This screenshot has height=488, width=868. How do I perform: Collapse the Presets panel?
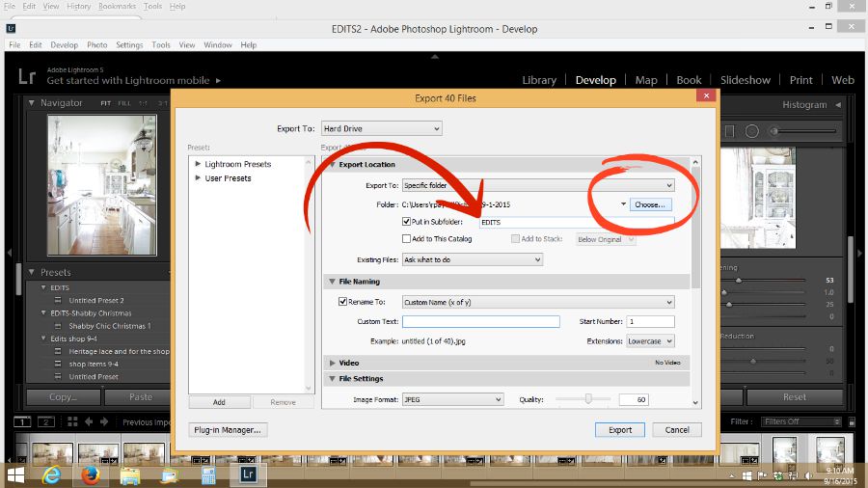point(32,272)
